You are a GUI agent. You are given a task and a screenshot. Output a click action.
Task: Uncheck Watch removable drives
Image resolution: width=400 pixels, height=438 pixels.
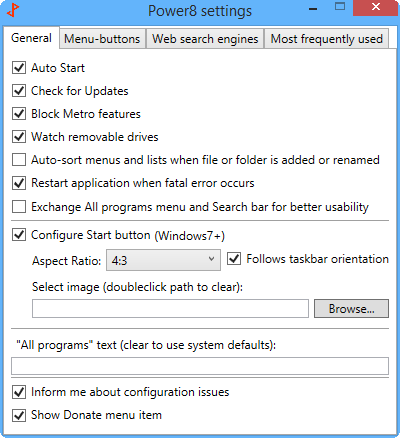(x=19, y=137)
